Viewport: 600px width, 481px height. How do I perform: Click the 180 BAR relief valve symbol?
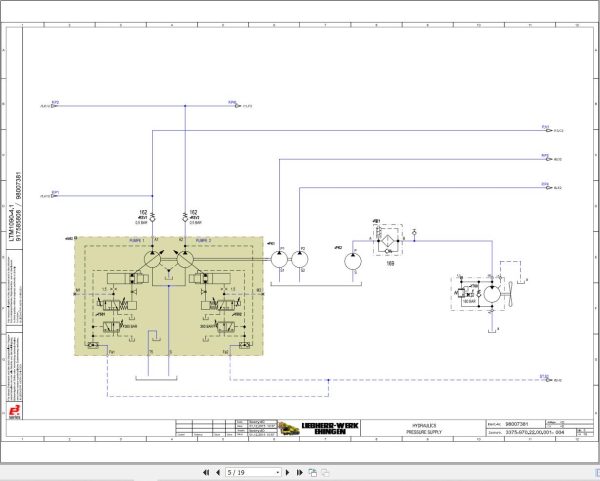click(461, 293)
